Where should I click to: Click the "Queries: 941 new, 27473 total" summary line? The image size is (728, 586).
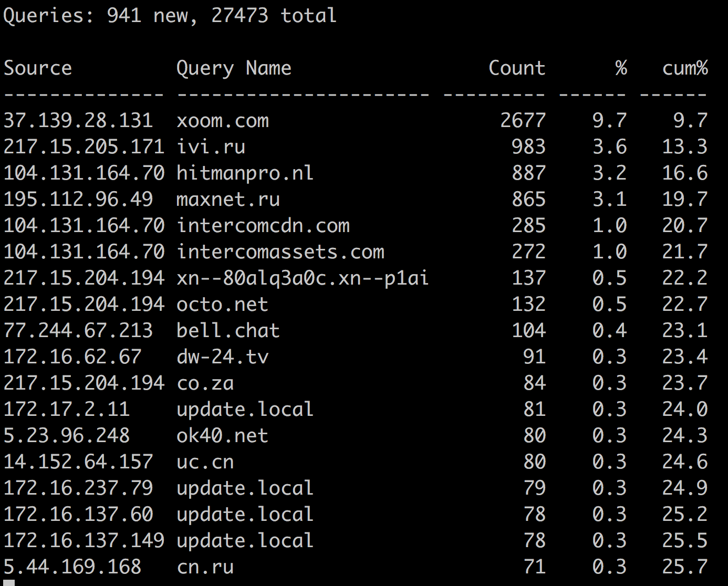tap(170, 16)
